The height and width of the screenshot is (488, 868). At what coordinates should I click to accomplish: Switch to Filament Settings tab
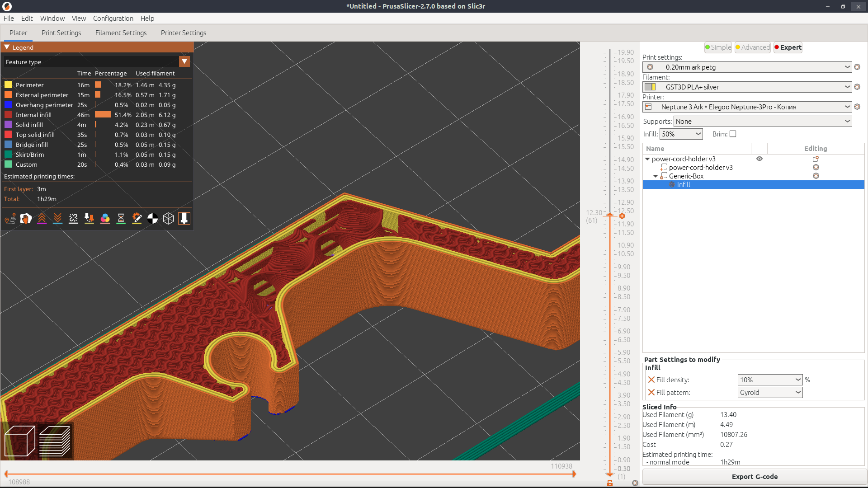[121, 33]
